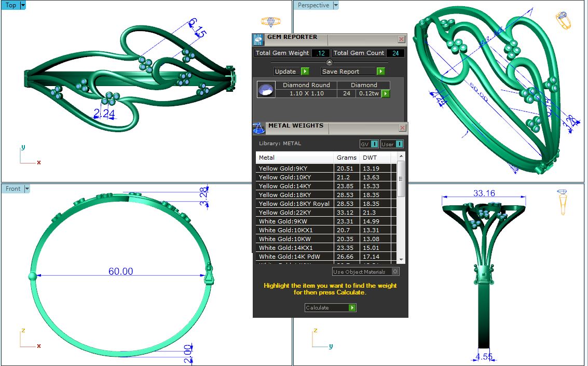Open the Perspective viewport dropdown arrow

tap(336, 5)
